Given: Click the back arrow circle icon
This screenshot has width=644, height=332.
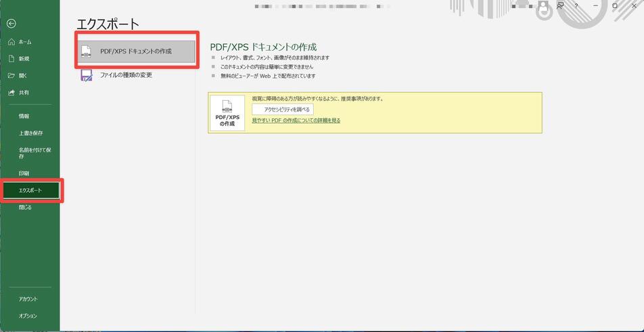Looking at the screenshot, I should pos(11,24).
